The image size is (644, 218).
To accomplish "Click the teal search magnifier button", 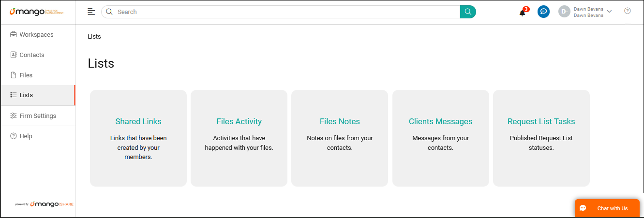I will coord(468,12).
